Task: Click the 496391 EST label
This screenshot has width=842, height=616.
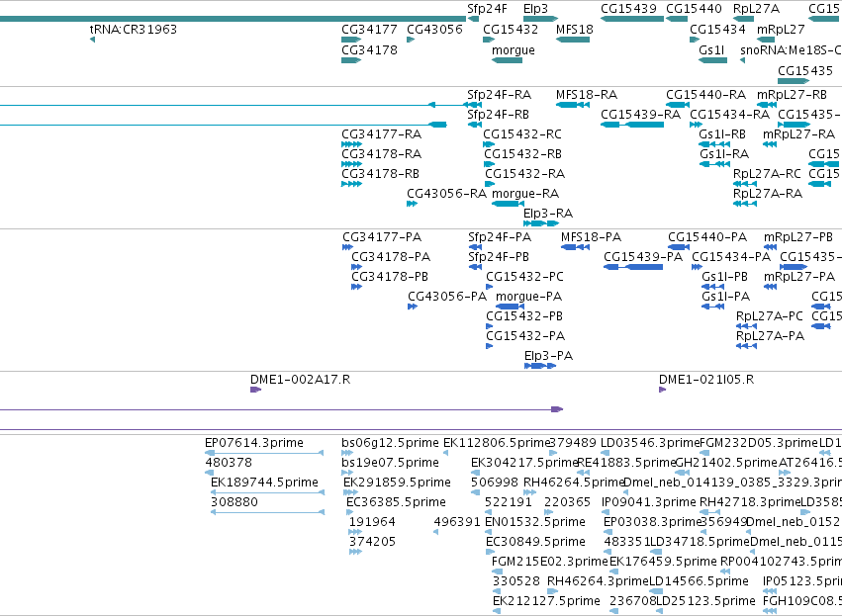Action: pyautogui.click(x=457, y=522)
